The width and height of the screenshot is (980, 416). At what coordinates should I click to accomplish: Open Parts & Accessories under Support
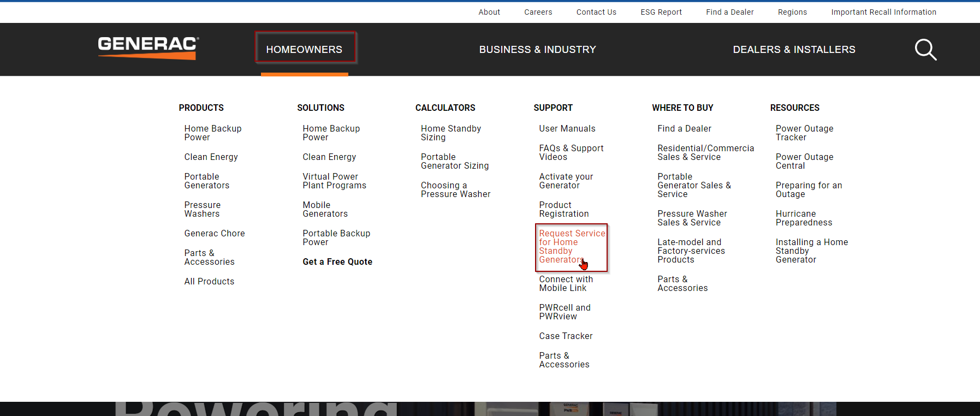[565, 360]
